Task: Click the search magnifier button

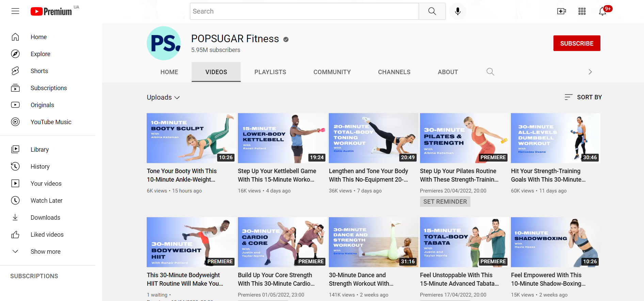Action: pyautogui.click(x=432, y=11)
